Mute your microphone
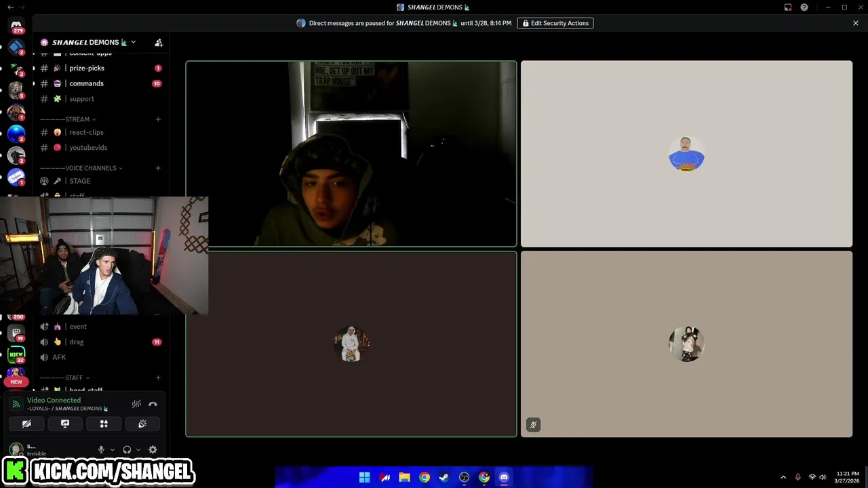Screen dimensions: 868x488 point(101,449)
